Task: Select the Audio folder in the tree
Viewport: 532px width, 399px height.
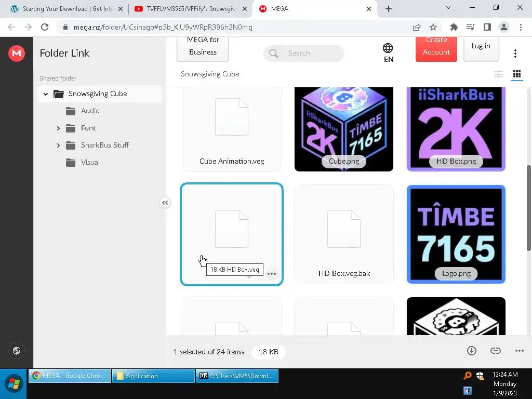Action: click(90, 111)
